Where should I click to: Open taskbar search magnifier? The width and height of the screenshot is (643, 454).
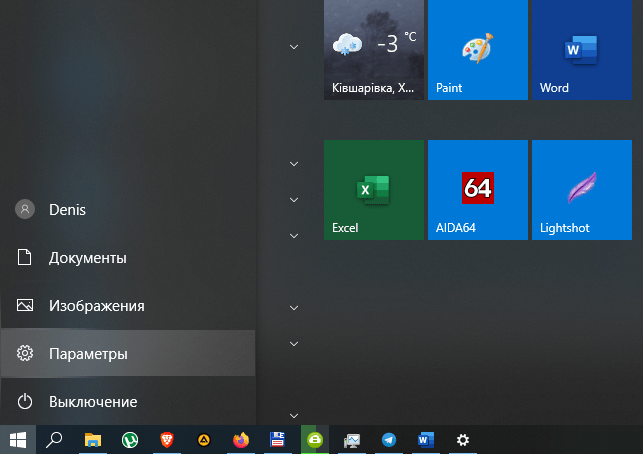[54, 440]
